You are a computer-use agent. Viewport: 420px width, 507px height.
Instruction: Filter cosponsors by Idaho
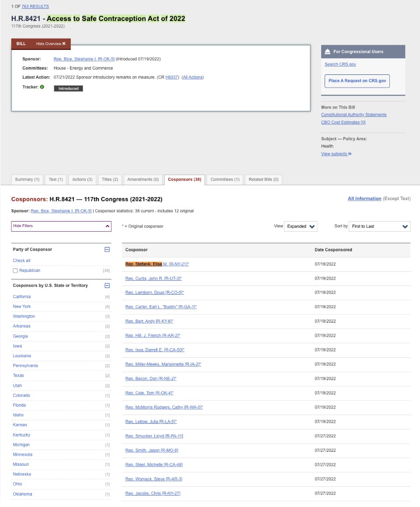(18, 415)
